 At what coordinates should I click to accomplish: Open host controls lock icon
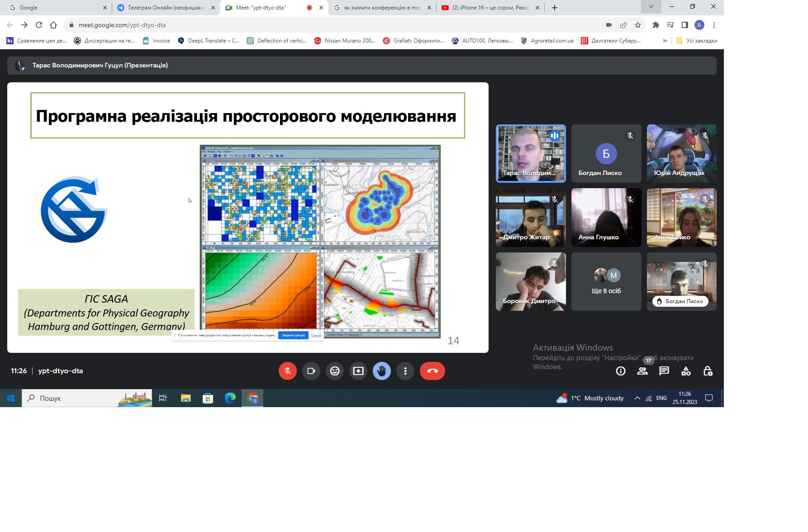(x=708, y=371)
